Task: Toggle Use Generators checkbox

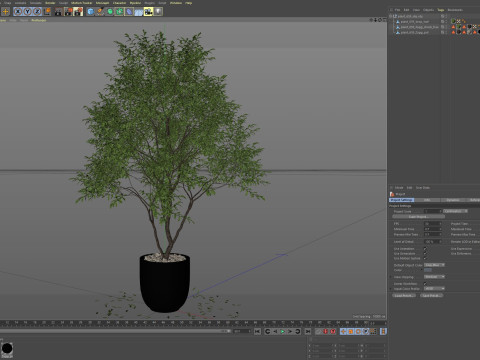Action: tap(425, 253)
